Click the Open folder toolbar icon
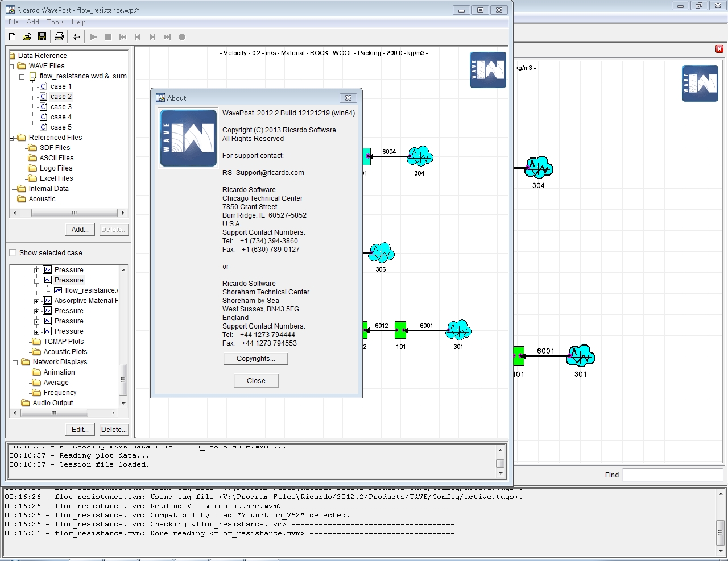Image resolution: width=728 pixels, height=561 pixels. [x=27, y=37]
